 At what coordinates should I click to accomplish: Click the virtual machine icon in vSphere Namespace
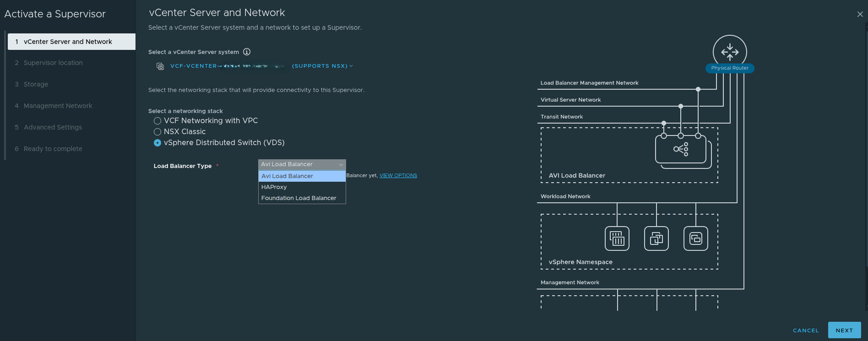656,238
